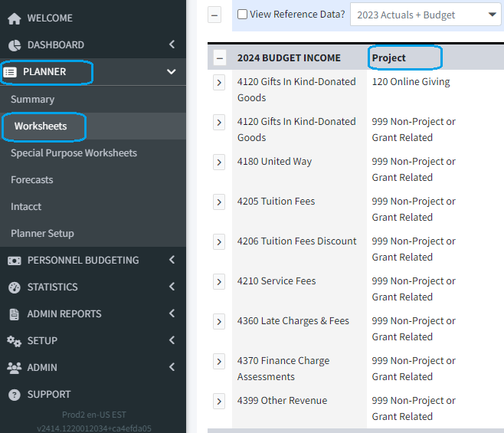504x433 pixels.
Task: Select 4370 Finance Charge Assessments text
Action: coord(283,369)
